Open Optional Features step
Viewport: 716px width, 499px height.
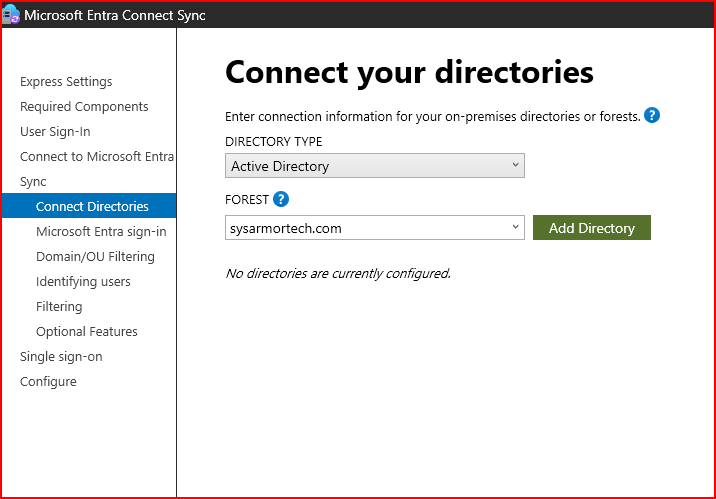coord(87,331)
